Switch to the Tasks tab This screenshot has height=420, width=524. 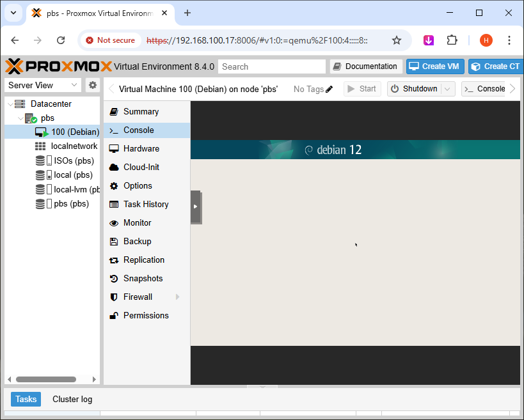point(26,400)
